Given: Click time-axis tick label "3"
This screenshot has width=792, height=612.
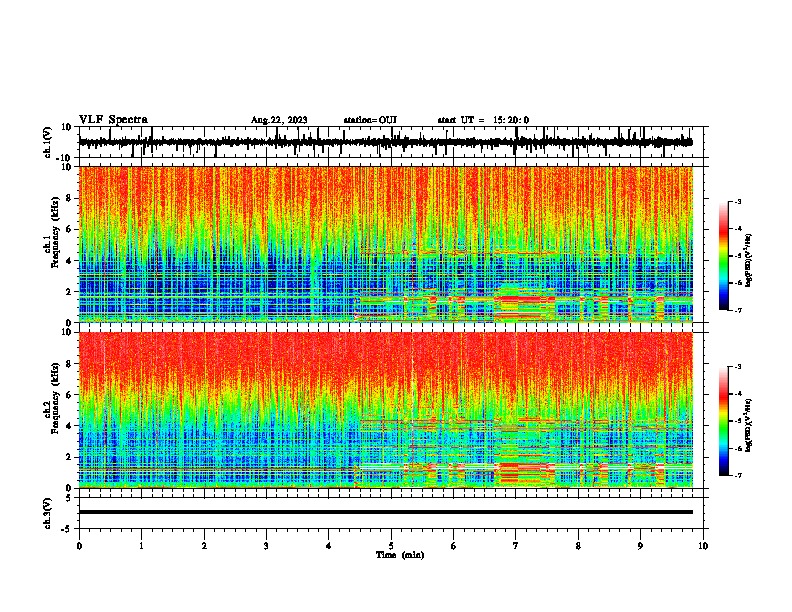Looking at the screenshot, I should tap(266, 546).
